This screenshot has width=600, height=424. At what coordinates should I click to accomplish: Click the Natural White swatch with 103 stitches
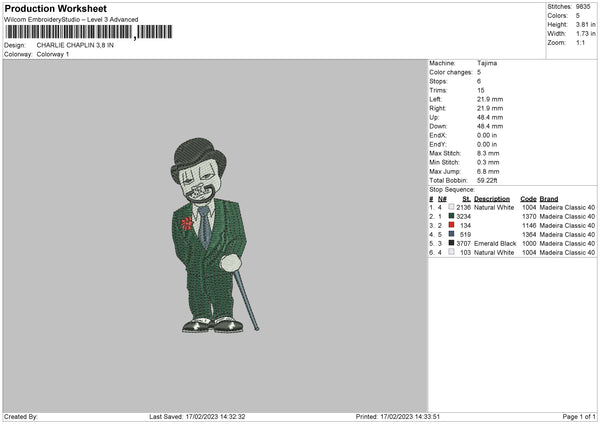click(x=451, y=252)
